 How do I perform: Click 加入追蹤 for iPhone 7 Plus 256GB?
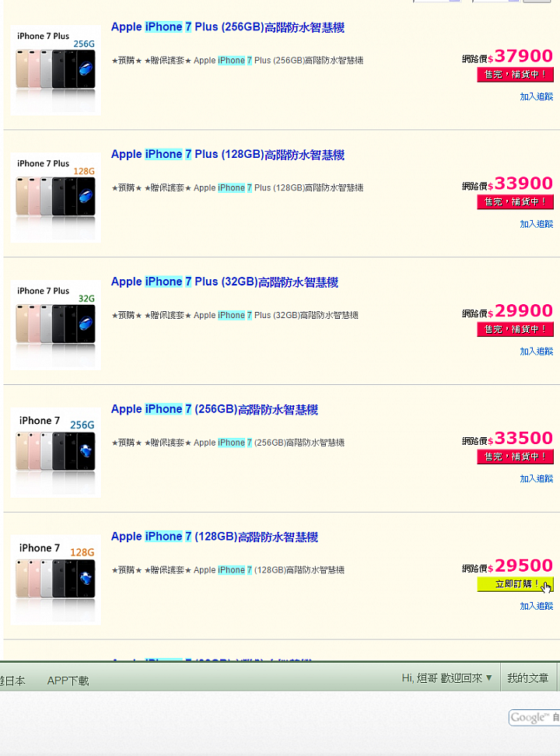click(537, 96)
